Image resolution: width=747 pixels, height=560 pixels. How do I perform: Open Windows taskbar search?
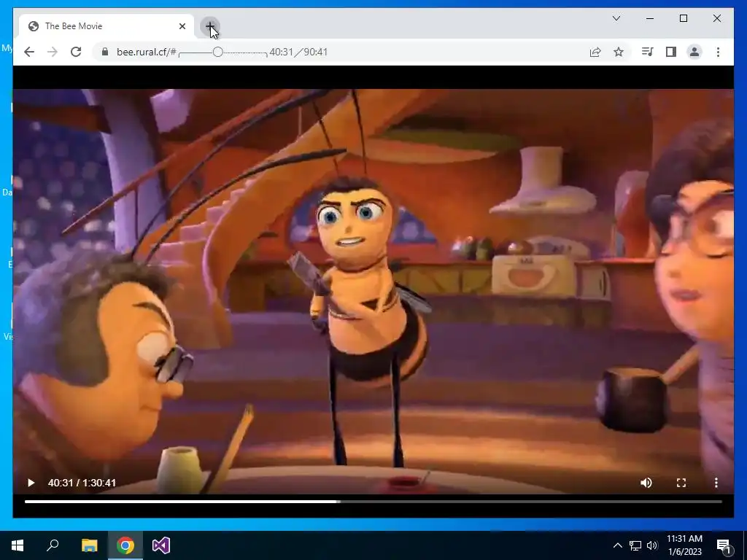click(53, 545)
